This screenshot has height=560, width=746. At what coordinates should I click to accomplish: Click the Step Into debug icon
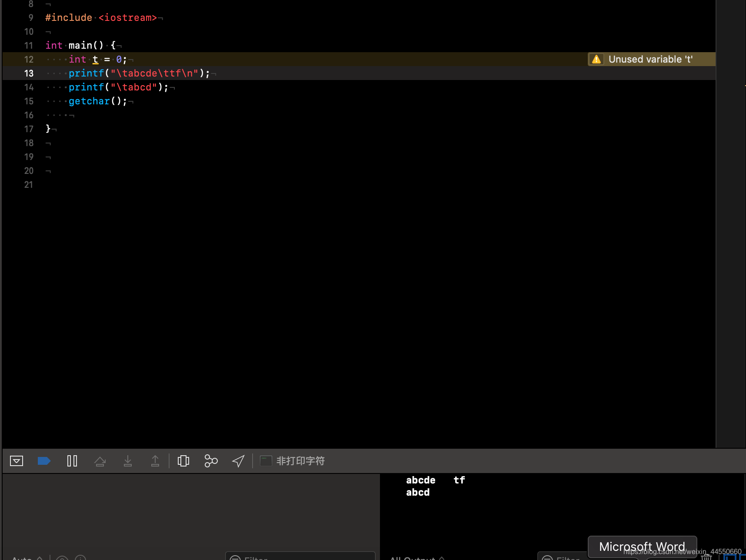click(x=128, y=461)
